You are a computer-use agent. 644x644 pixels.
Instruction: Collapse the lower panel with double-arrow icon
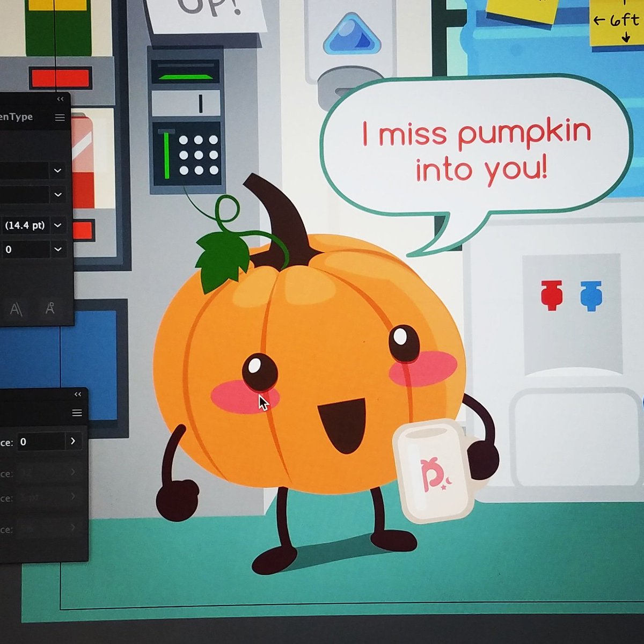[x=78, y=394]
